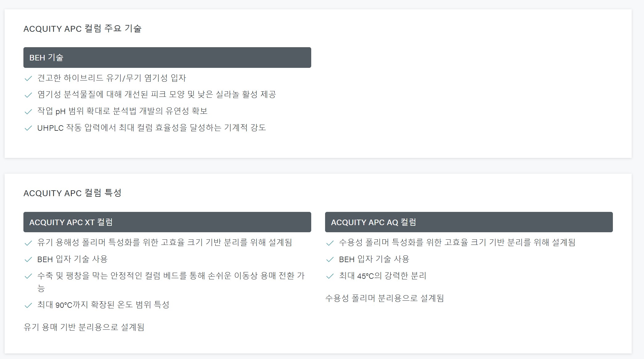
Task: Click the checkmark beside '작업 pH 범위 확대로'
Action: point(28,111)
